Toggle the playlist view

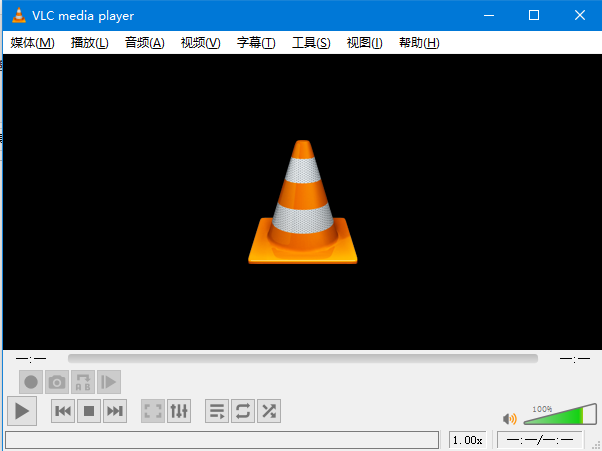[x=217, y=411]
